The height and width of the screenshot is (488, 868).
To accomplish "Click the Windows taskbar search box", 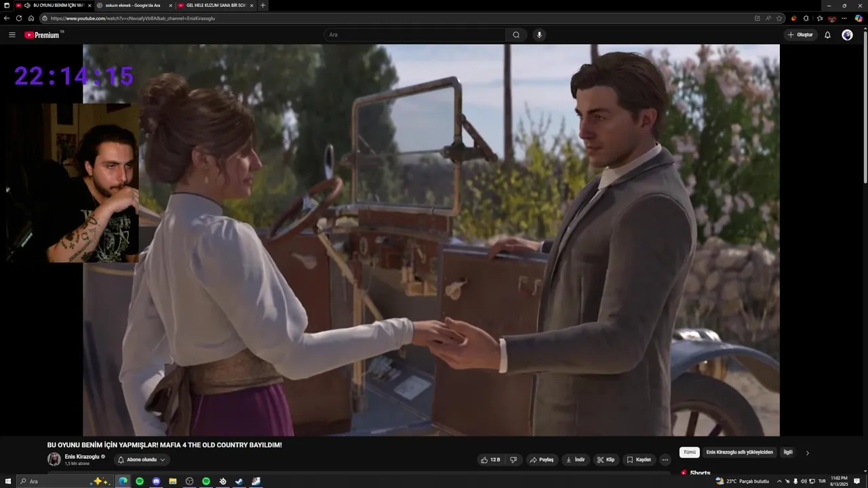I will pyautogui.click(x=64, y=481).
